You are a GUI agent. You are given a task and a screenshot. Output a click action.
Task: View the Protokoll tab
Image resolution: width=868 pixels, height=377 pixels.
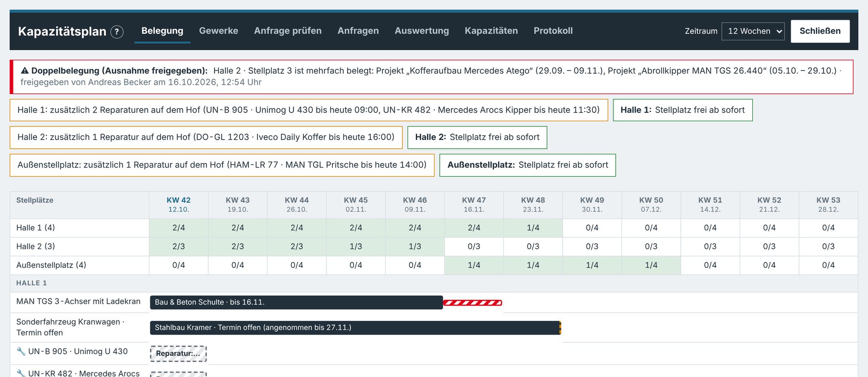coord(553,31)
